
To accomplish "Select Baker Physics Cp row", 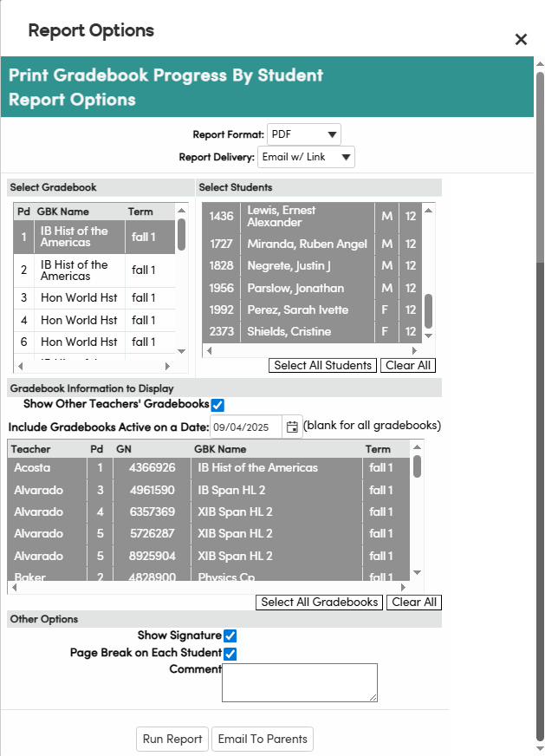I will click(x=209, y=576).
